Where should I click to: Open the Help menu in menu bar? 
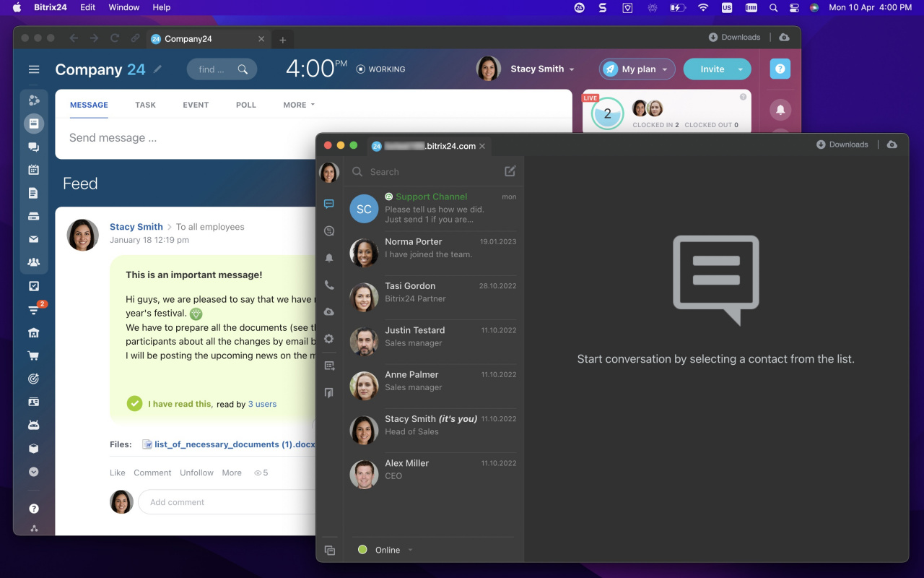coord(162,7)
